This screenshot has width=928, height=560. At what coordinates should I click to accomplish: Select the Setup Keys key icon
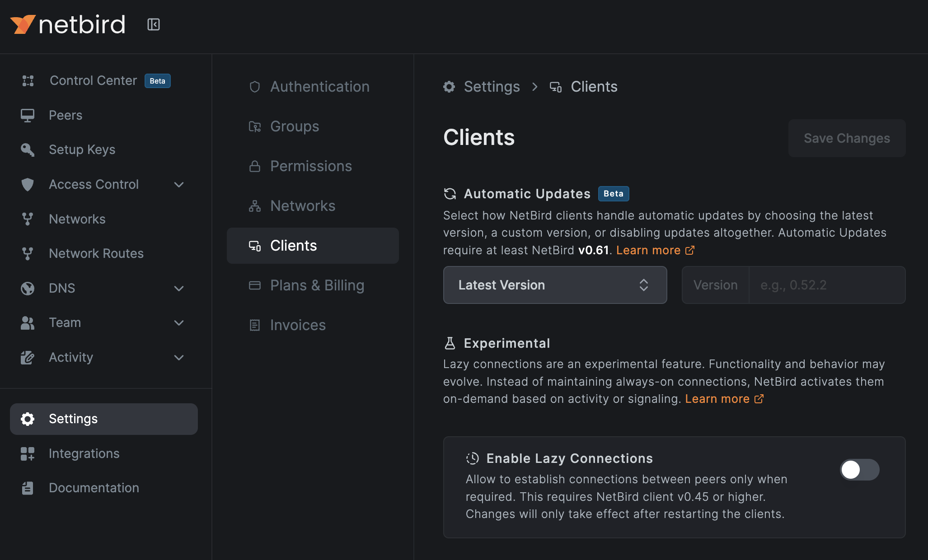coord(28,149)
